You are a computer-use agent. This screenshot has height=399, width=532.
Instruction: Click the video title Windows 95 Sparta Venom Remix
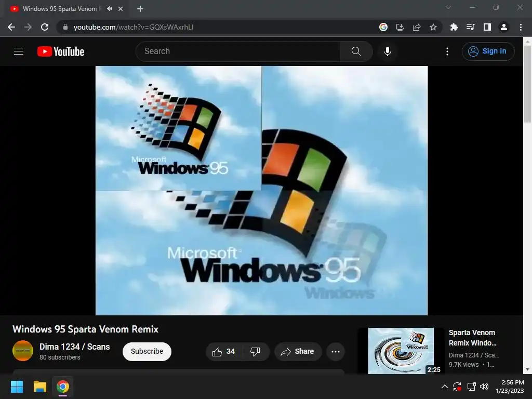pos(86,329)
